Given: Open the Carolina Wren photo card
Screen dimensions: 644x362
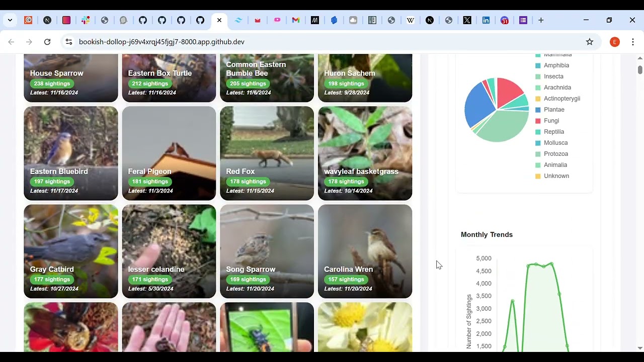Looking at the screenshot, I should (x=365, y=251).
